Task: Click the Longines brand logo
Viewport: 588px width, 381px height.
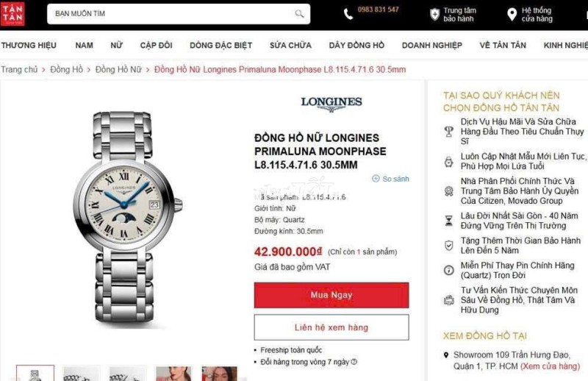Action: click(331, 104)
